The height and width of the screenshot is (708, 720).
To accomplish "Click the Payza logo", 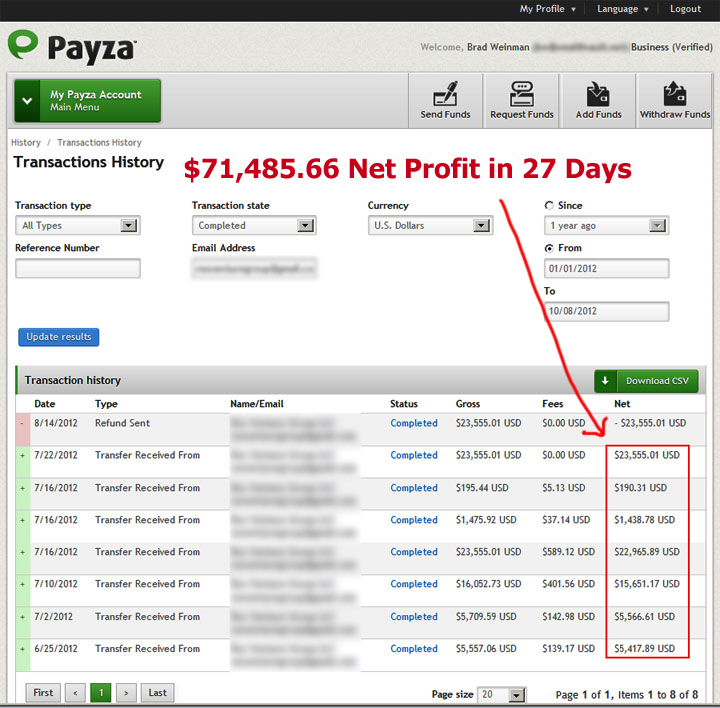I will coord(72,46).
